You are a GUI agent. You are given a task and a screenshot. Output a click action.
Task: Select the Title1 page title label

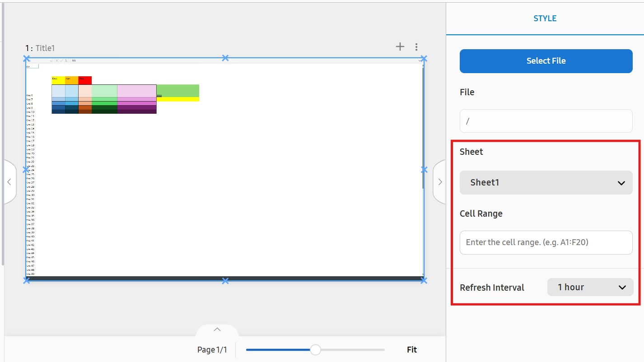click(x=45, y=48)
